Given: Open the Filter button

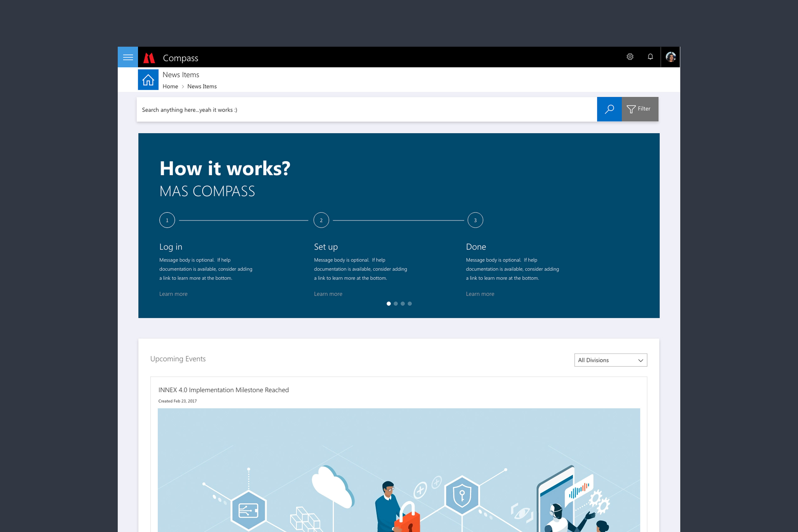Looking at the screenshot, I should pyautogui.click(x=640, y=109).
